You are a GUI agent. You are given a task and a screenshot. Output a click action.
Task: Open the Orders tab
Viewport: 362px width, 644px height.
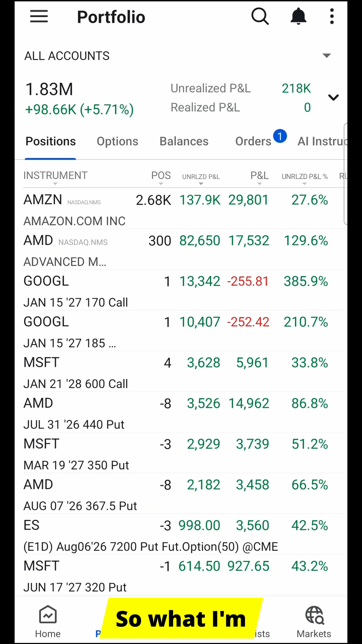(253, 142)
